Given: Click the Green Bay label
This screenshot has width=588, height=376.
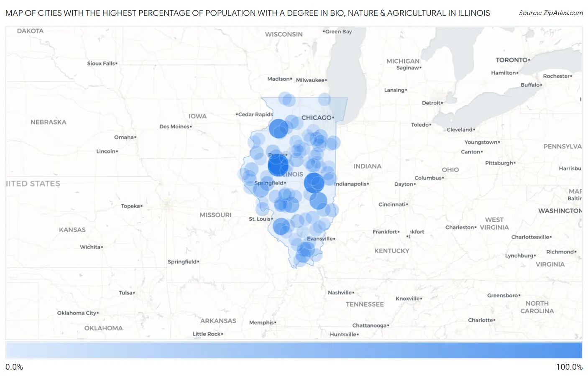Looking at the screenshot, I should (338, 32).
